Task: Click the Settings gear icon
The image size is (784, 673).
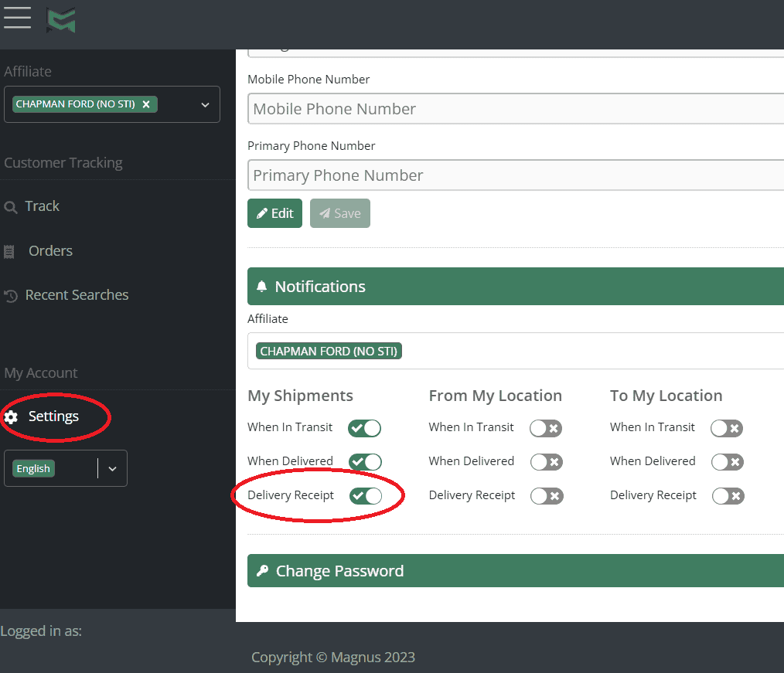Action: pyautogui.click(x=11, y=416)
